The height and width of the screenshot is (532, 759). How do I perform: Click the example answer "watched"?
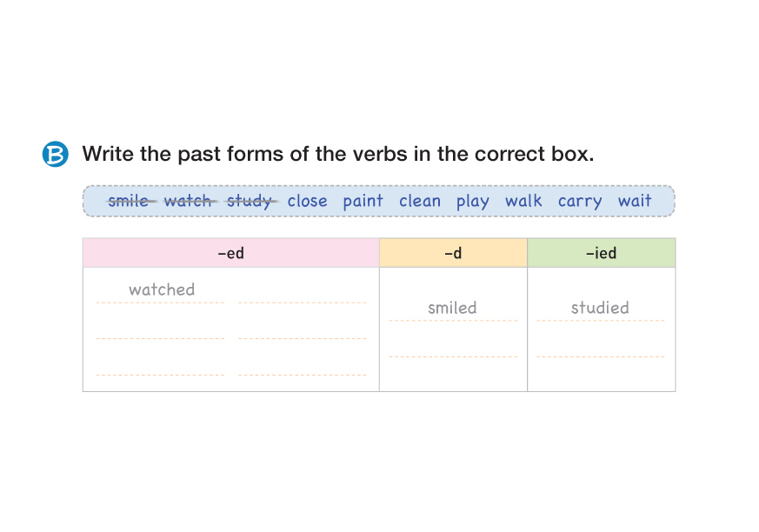162,289
